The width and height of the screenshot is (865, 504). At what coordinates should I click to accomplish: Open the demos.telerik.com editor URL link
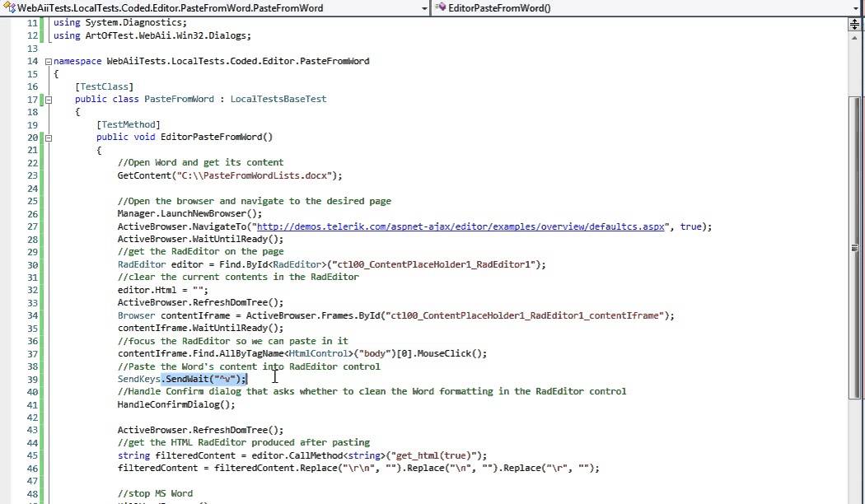click(461, 226)
